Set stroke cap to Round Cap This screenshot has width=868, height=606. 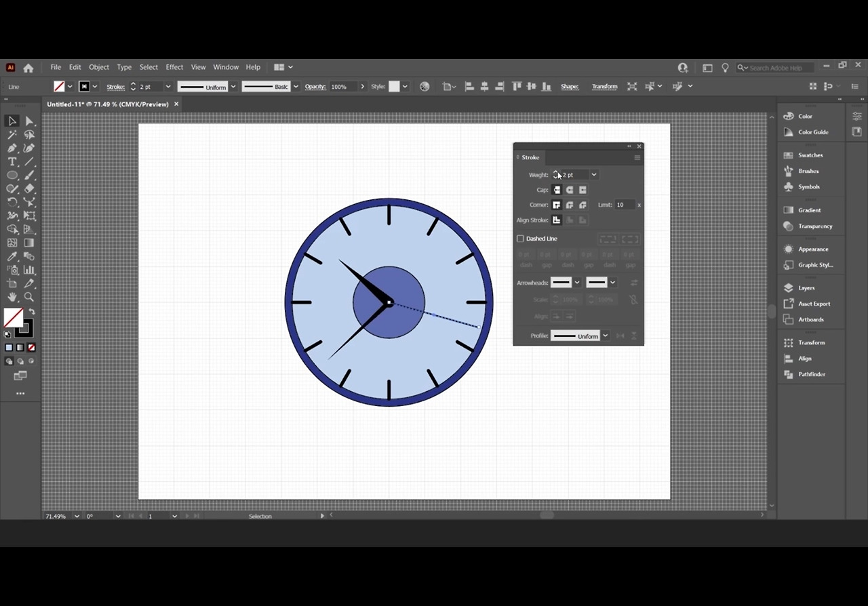[570, 190]
